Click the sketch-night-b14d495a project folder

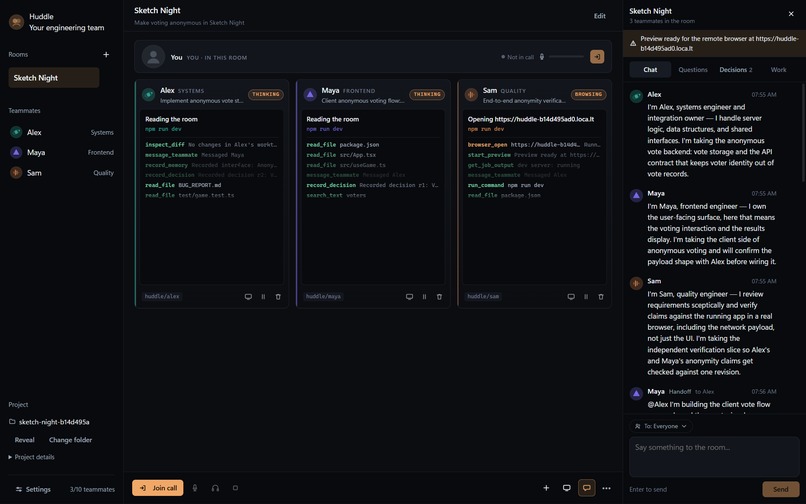pyautogui.click(x=49, y=422)
